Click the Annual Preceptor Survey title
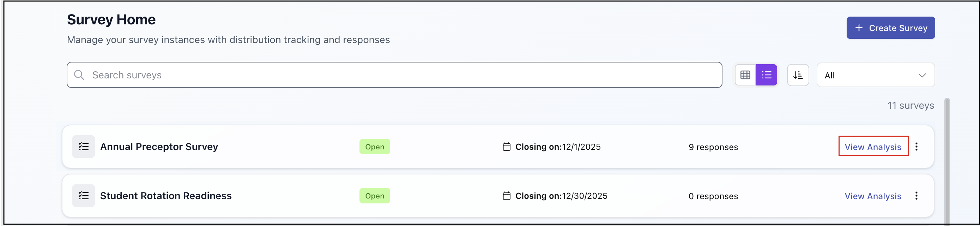The image size is (980, 226). click(159, 147)
